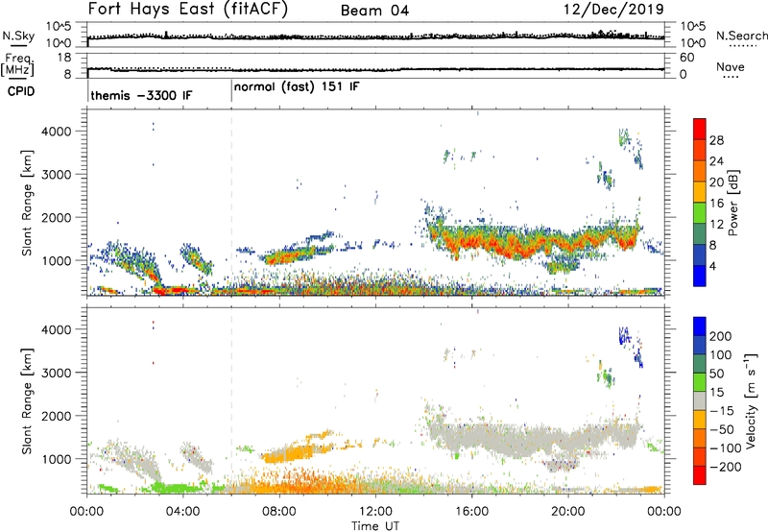
Task: Click the "Velocity [m s⁻¹]" colorbar title
Action: pos(751,400)
